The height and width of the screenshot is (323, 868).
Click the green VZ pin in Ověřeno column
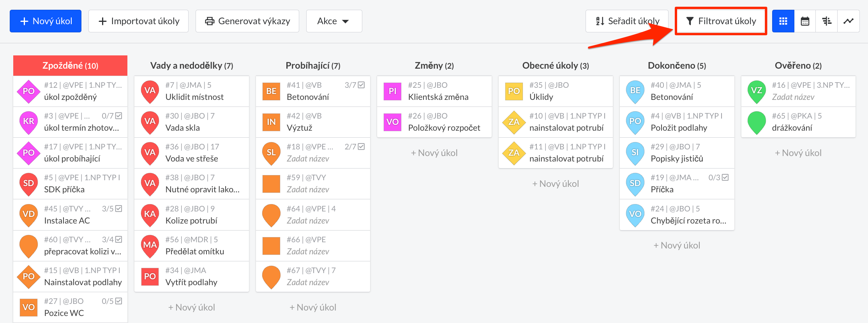[756, 91]
